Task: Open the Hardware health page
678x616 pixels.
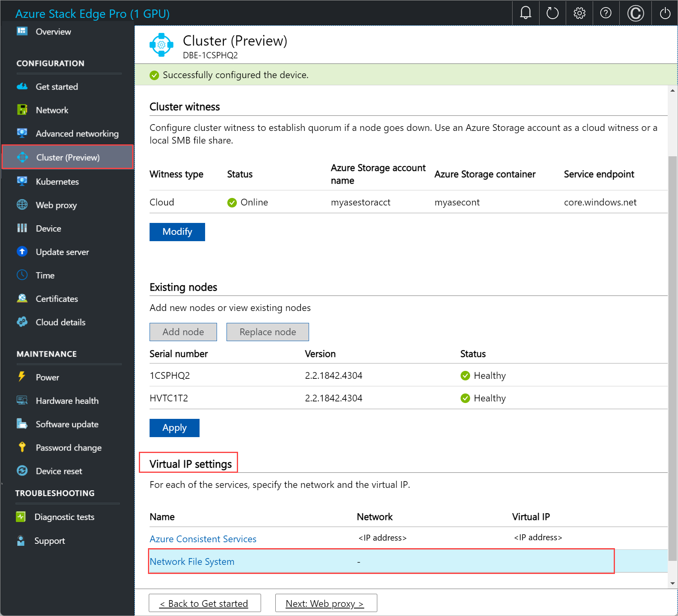Action: (67, 401)
